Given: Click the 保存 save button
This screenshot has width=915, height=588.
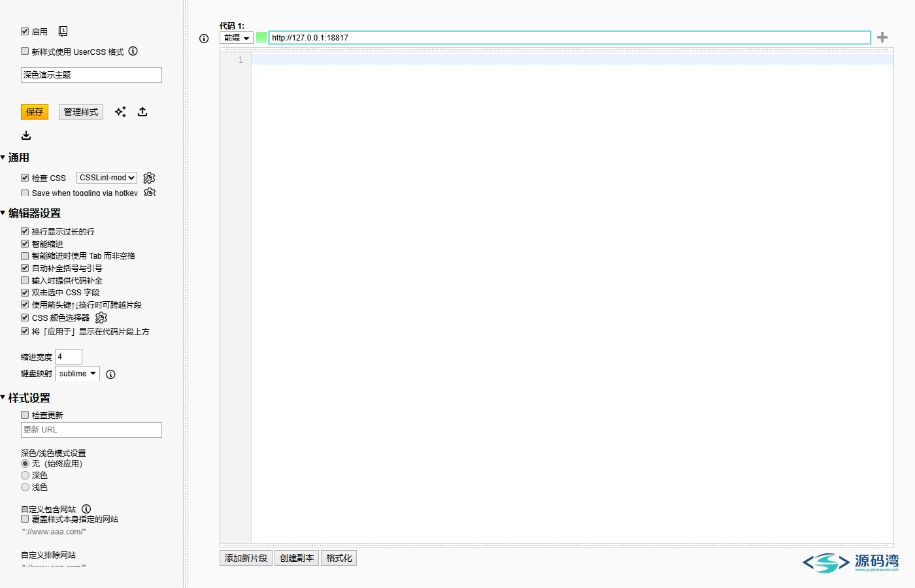Looking at the screenshot, I should 35,112.
